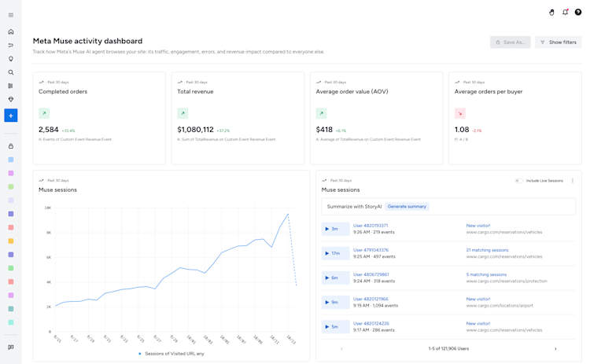Open notifications bell in the top bar
The image size is (590, 364).
[565, 13]
